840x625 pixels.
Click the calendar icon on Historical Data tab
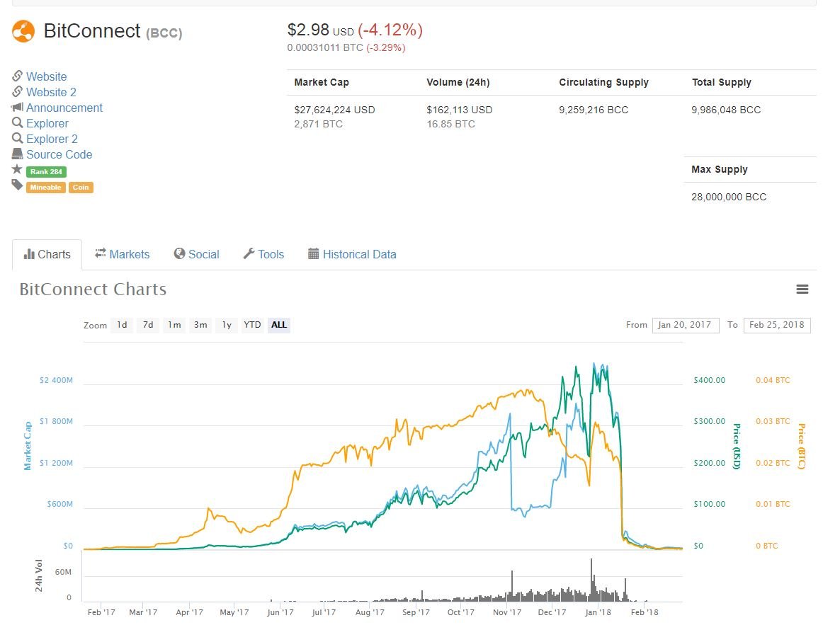click(313, 253)
